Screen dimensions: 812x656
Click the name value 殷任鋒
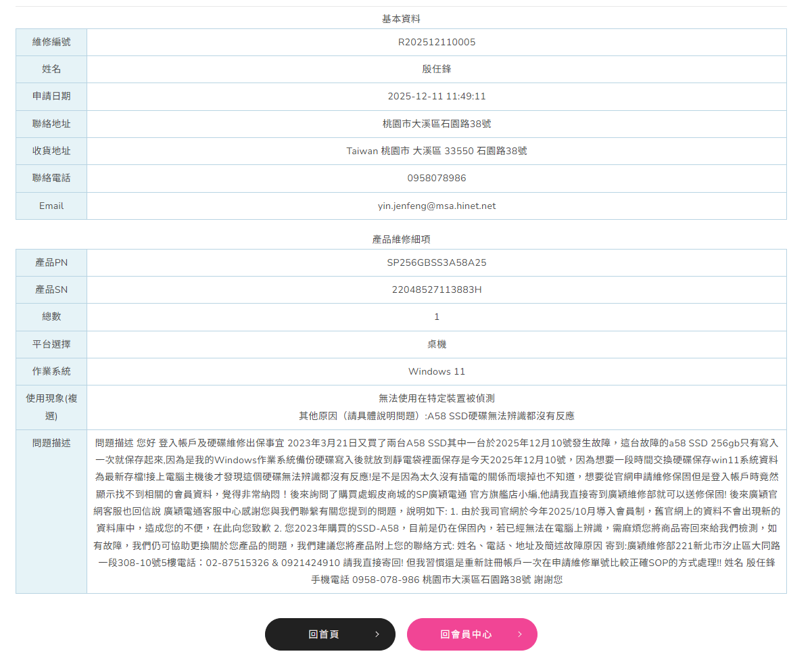pyautogui.click(x=436, y=69)
